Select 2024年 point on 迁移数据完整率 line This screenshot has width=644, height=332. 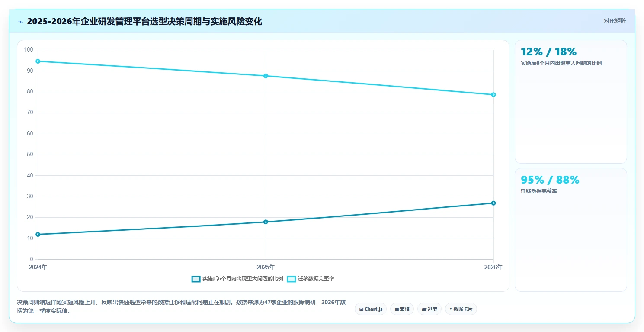coord(38,61)
